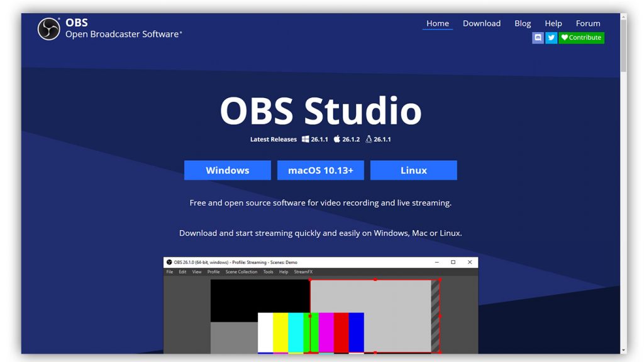Screen dimensions: 644x362
Task: Click the 'Download and start streaming' text
Action: [320, 233]
